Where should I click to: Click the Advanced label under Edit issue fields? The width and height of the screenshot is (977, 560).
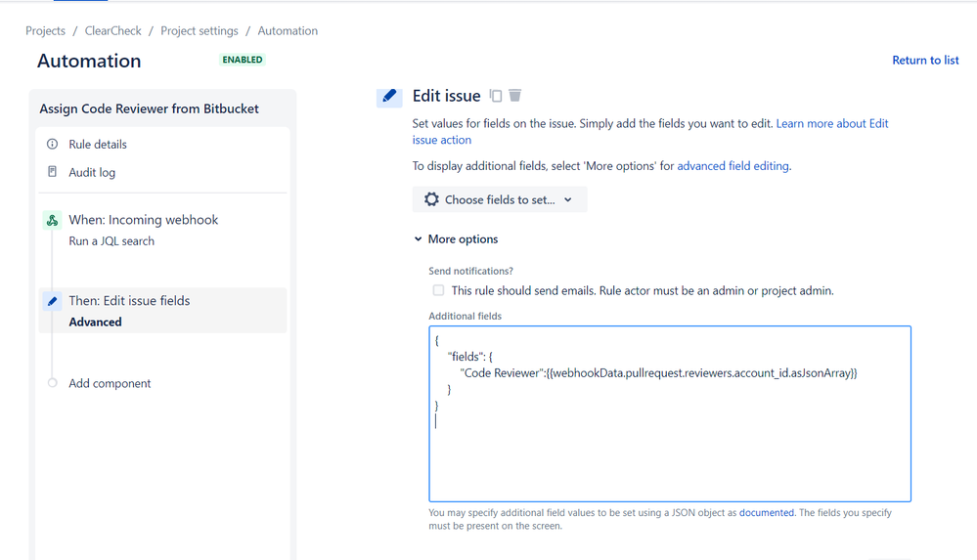95,323
